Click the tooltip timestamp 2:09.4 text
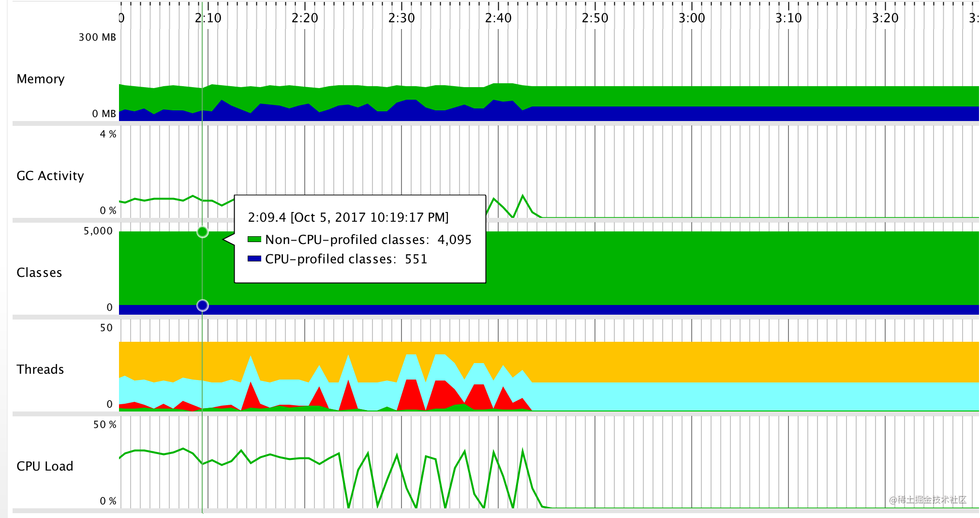Image resolution: width=980 pixels, height=518 pixels. click(x=267, y=217)
